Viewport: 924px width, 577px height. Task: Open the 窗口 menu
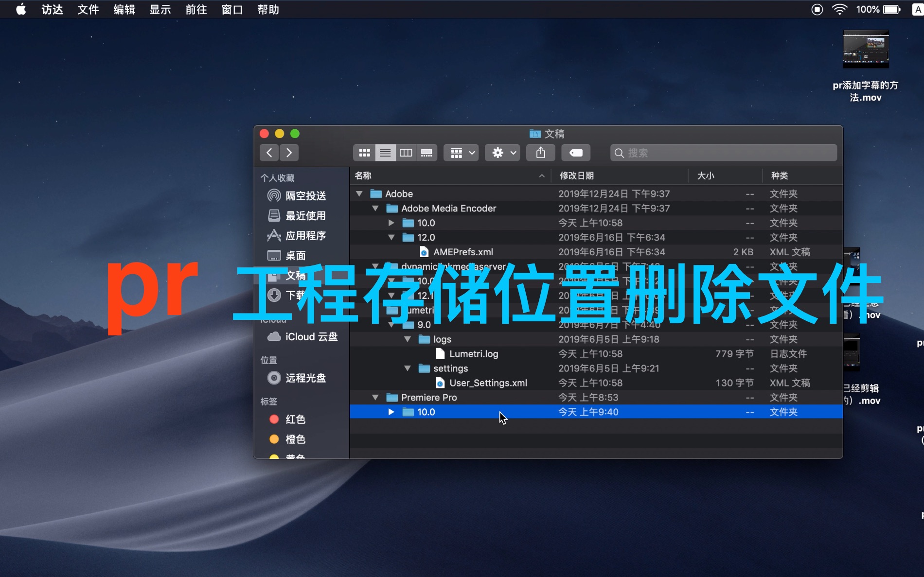[232, 9]
